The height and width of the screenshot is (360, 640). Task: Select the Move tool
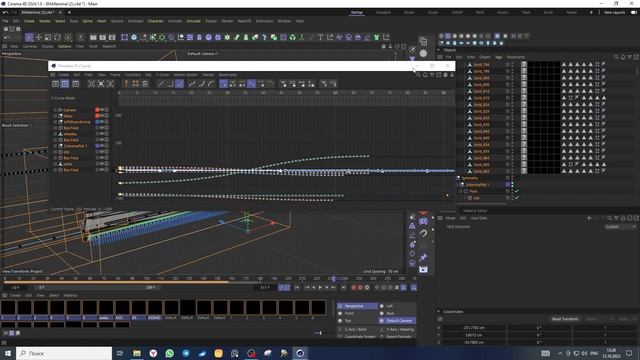pyautogui.click(x=39, y=38)
